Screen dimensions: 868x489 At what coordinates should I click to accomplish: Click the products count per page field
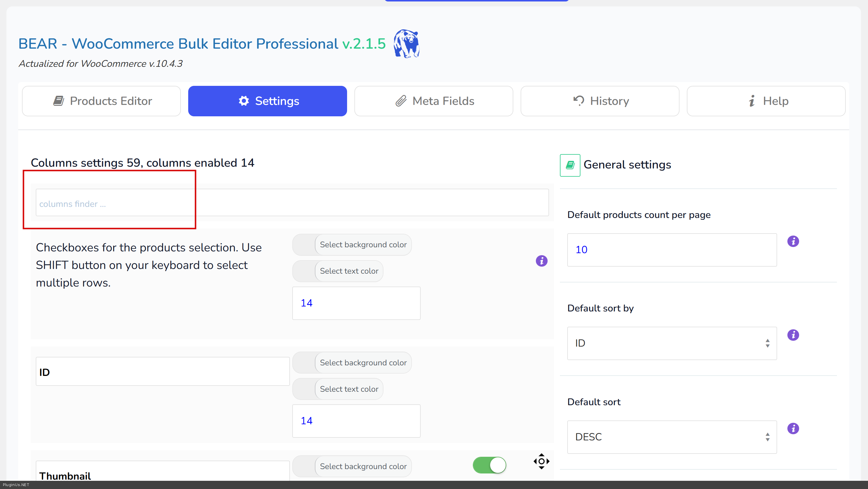(x=672, y=250)
